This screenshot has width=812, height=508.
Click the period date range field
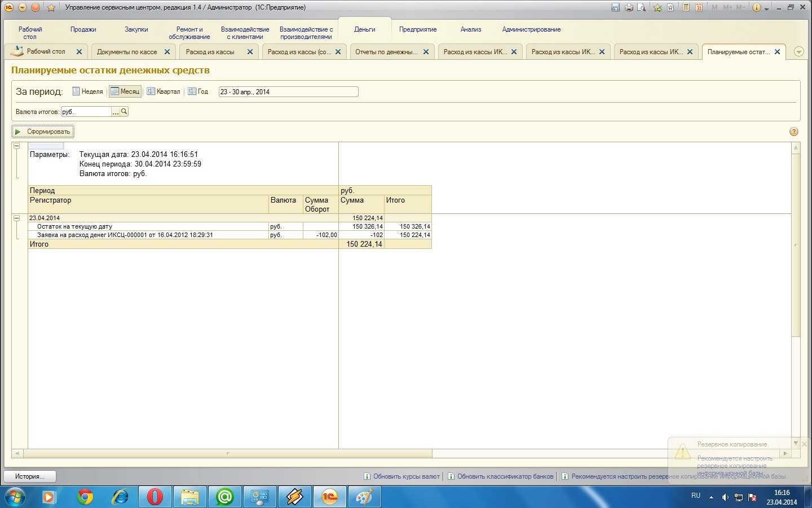[288, 92]
